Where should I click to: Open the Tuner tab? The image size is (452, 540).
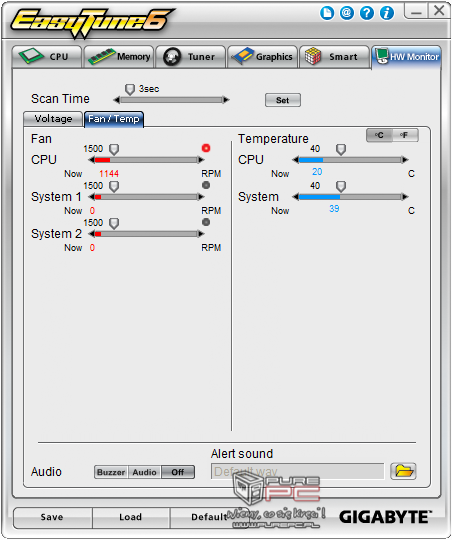click(x=191, y=56)
